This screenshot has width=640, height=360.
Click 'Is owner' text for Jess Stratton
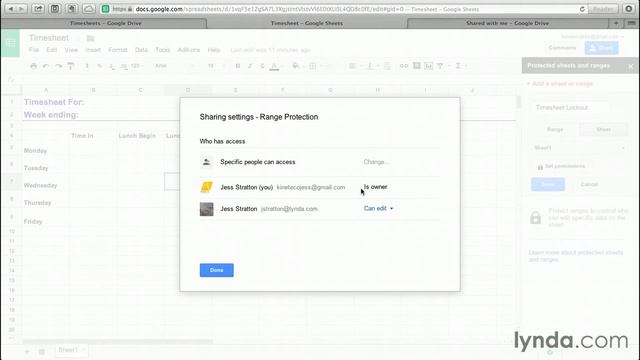click(x=376, y=187)
